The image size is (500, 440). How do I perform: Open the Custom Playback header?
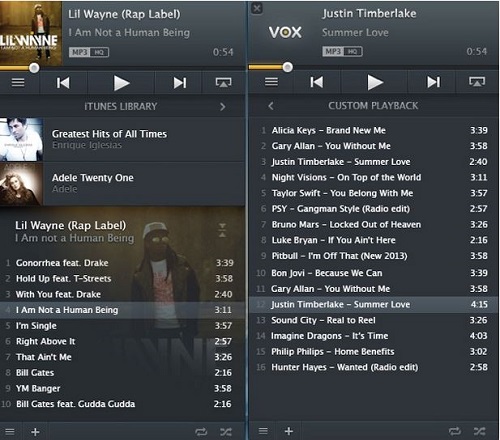coord(373,106)
